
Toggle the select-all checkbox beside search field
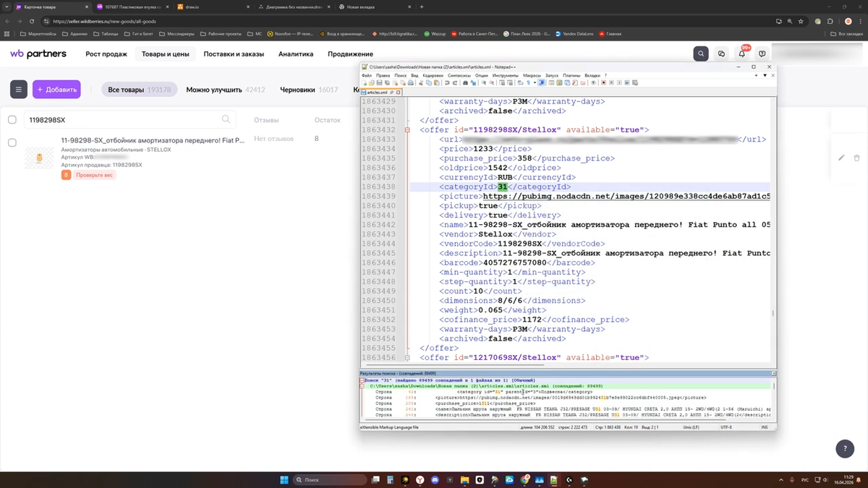click(12, 119)
